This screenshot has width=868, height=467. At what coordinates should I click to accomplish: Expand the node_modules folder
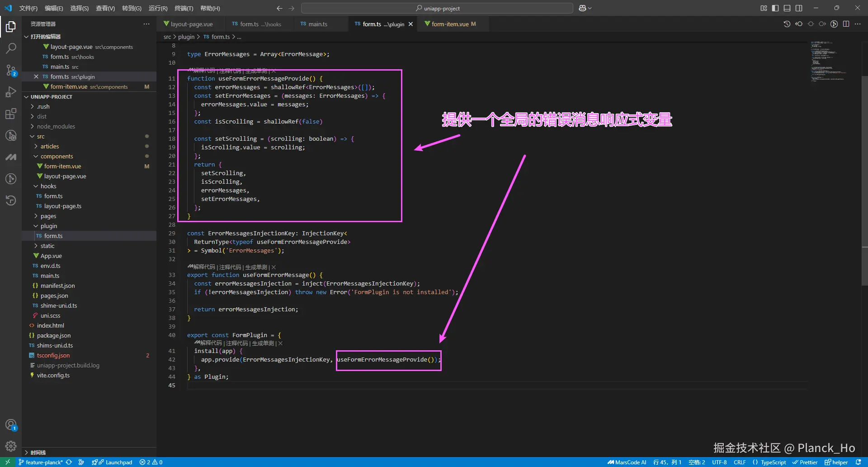tap(56, 126)
